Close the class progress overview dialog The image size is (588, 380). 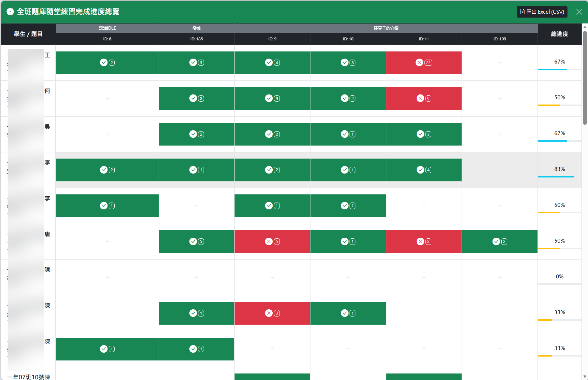(579, 12)
